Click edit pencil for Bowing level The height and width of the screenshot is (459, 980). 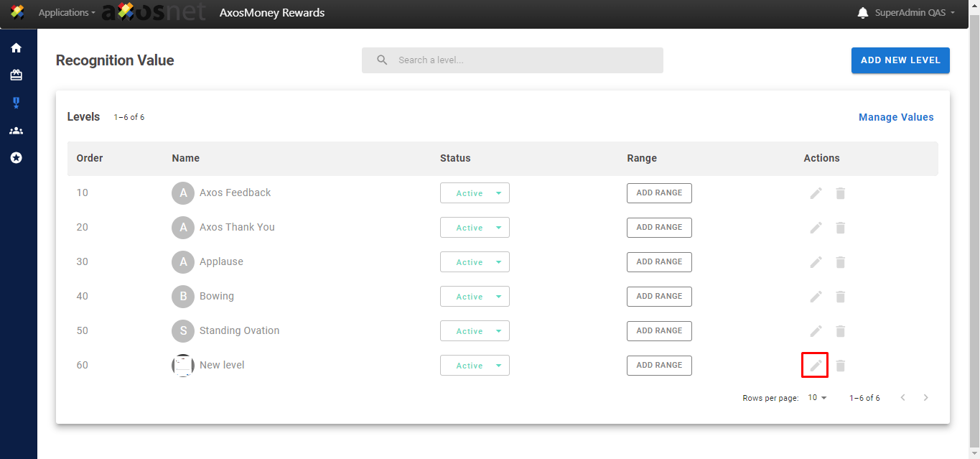point(816,297)
